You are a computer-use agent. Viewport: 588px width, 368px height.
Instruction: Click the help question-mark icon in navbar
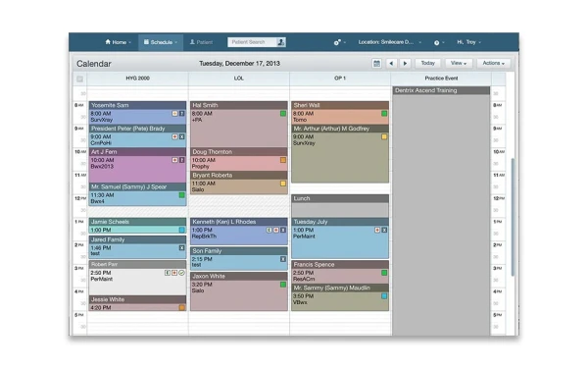click(x=436, y=42)
